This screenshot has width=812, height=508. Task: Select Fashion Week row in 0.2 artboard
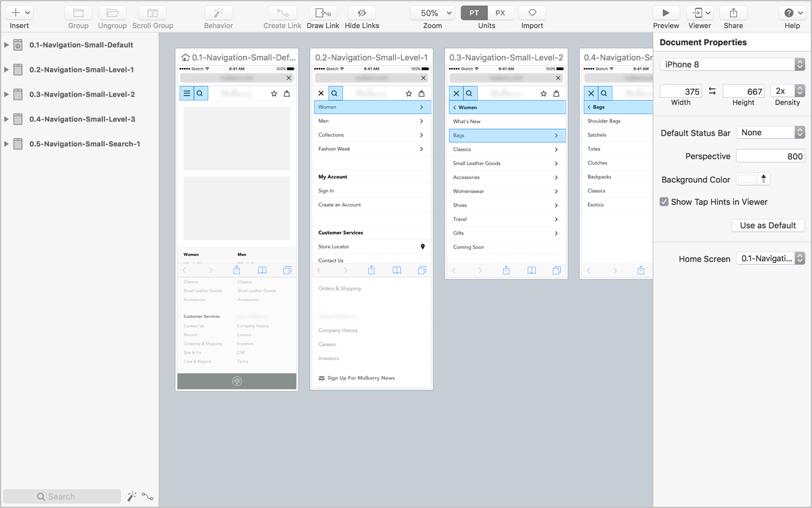pos(372,149)
